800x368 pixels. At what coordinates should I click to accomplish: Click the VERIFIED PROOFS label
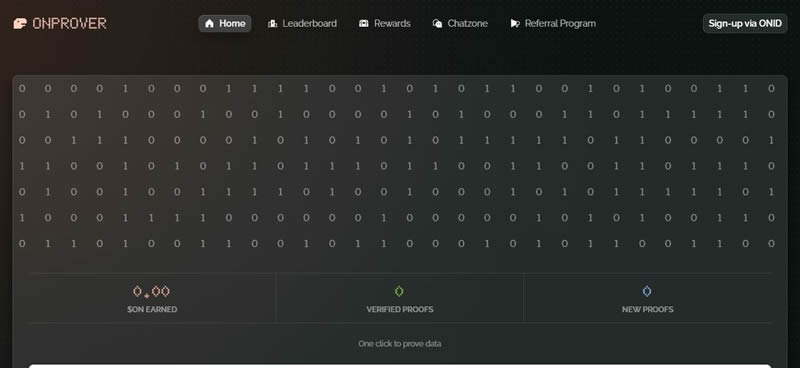(x=400, y=309)
